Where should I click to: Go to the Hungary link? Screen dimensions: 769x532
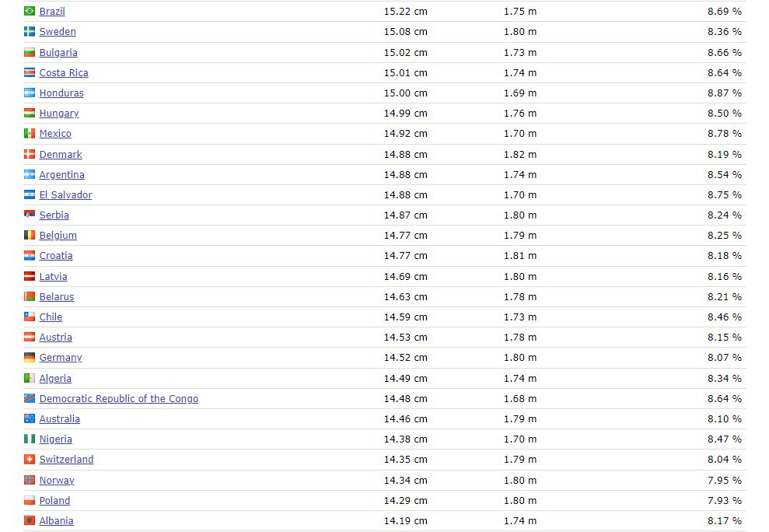[59, 114]
